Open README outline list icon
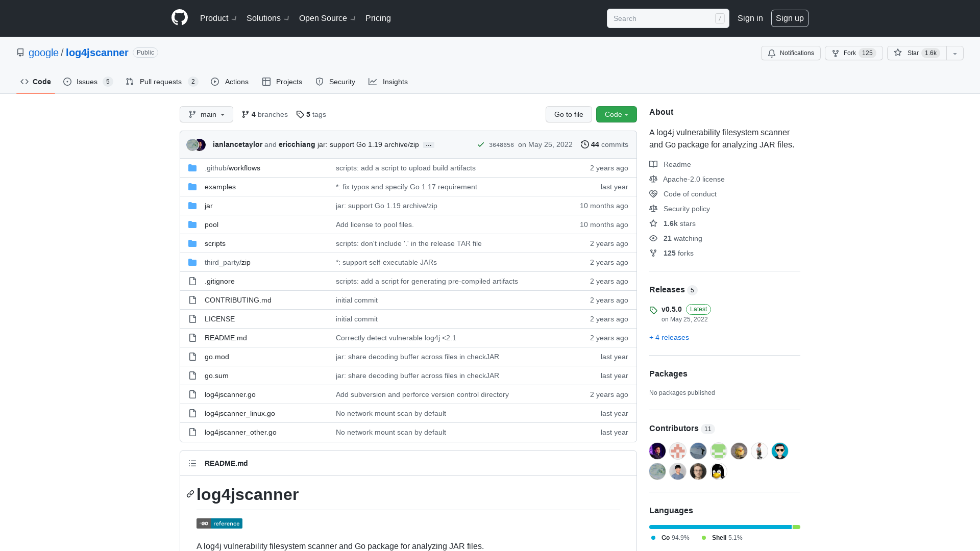Viewport: 980px width, 551px height. [x=192, y=463]
